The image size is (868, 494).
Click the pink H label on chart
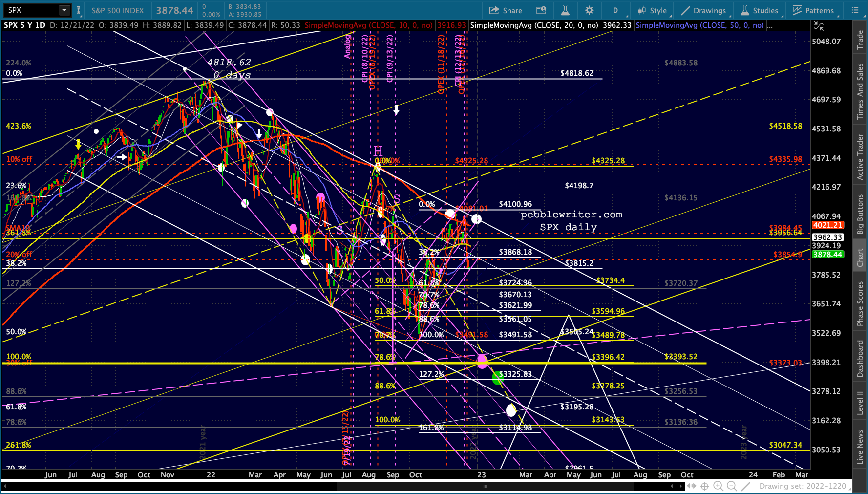click(x=378, y=151)
